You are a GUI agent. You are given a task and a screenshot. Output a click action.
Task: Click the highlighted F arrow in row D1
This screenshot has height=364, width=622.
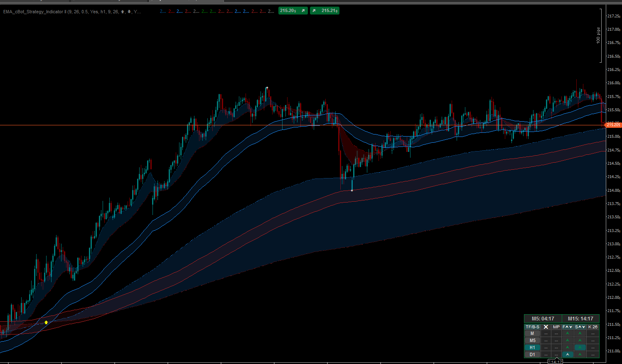568,354
